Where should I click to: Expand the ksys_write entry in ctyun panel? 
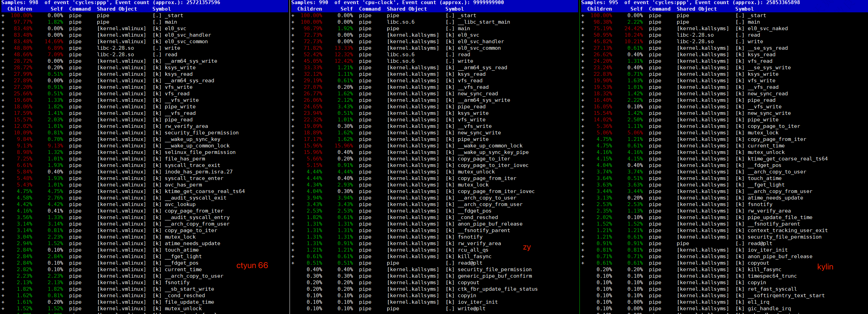click(x=3, y=67)
